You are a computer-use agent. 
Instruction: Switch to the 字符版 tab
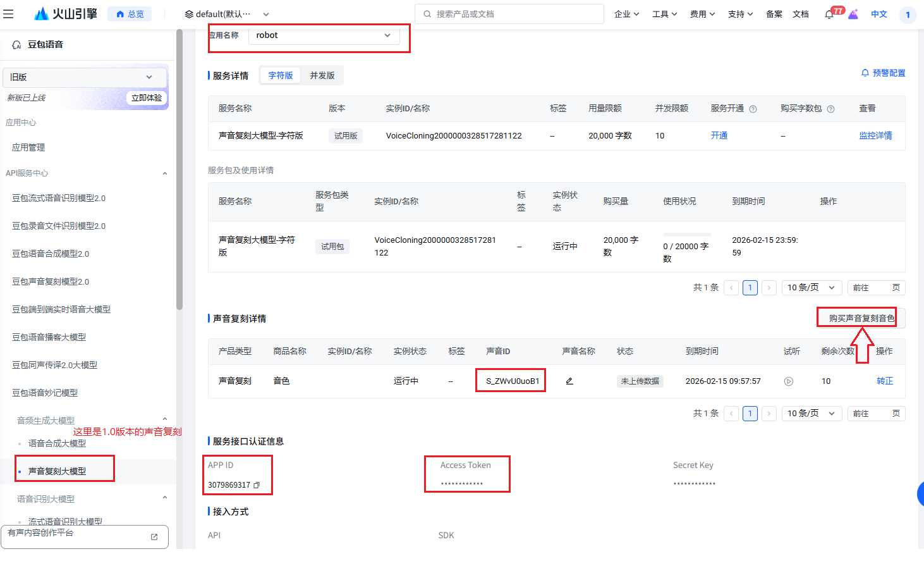(281, 75)
